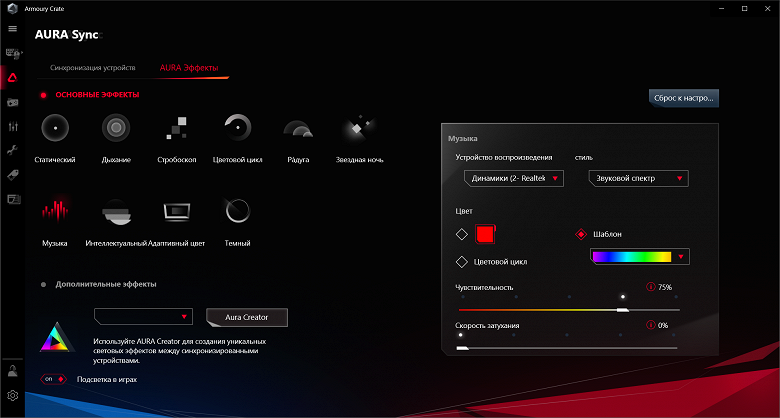Click the fade speed (Скорость затухания) info icon
The image size is (780, 418).
[650, 325]
